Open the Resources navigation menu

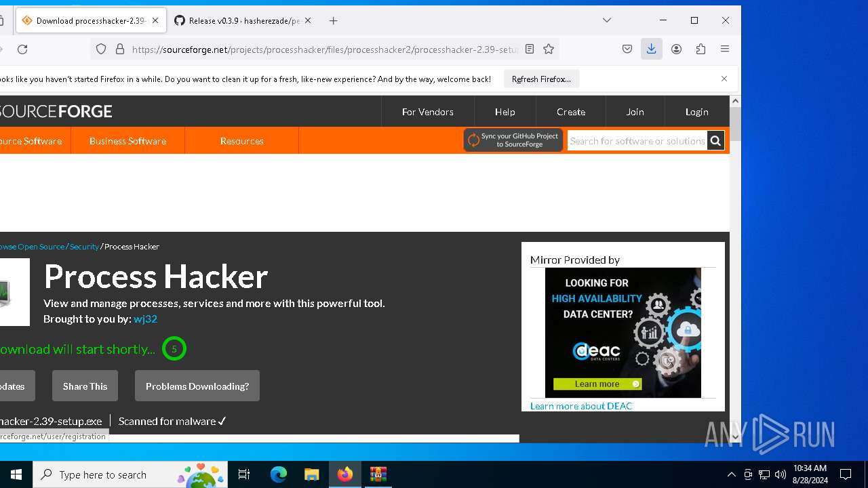coord(242,141)
